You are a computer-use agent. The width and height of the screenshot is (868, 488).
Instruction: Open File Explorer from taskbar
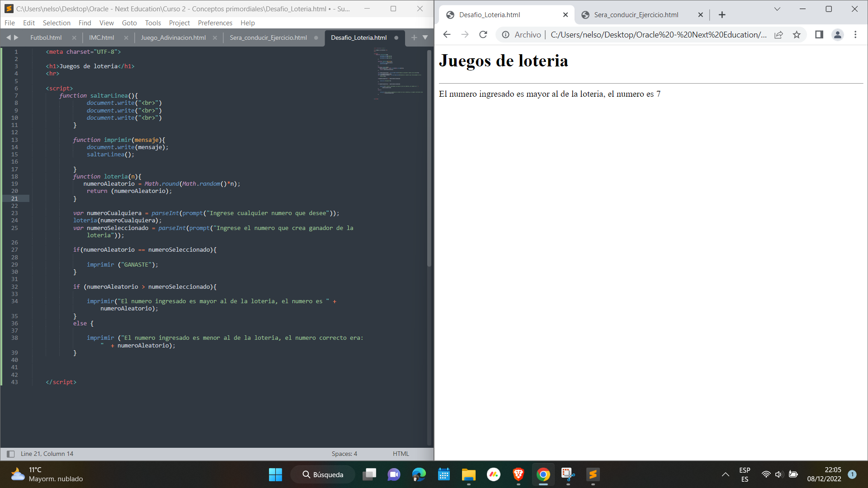pyautogui.click(x=468, y=474)
